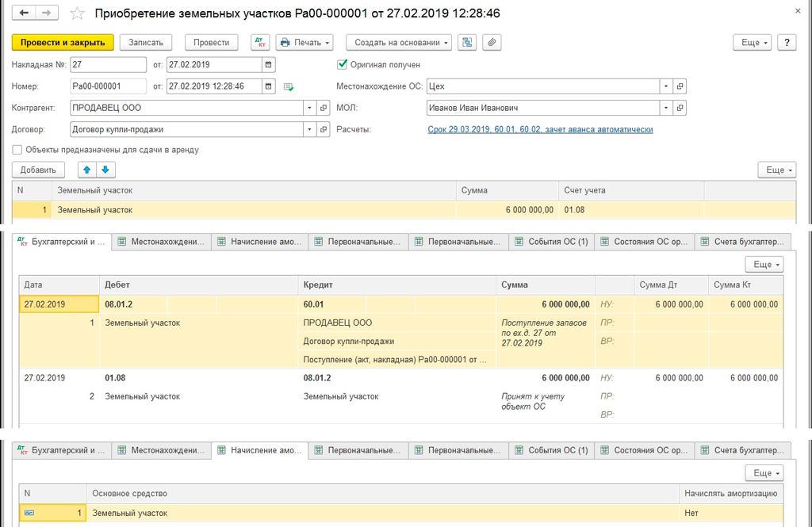Image resolution: width=812 pixels, height=527 pixels.
Task: Enable Объекты предназначены для сдачи в аренду
Action: click(17, 150)
